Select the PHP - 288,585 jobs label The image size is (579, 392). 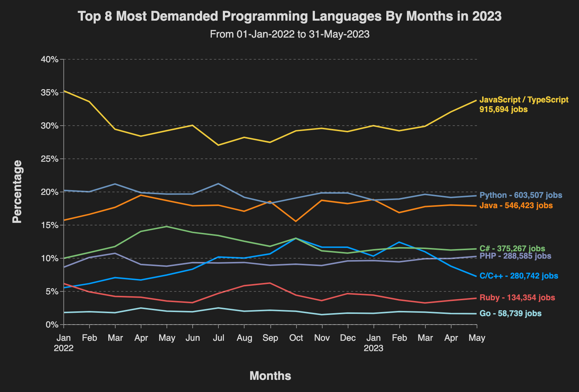(x=515, y=256)
